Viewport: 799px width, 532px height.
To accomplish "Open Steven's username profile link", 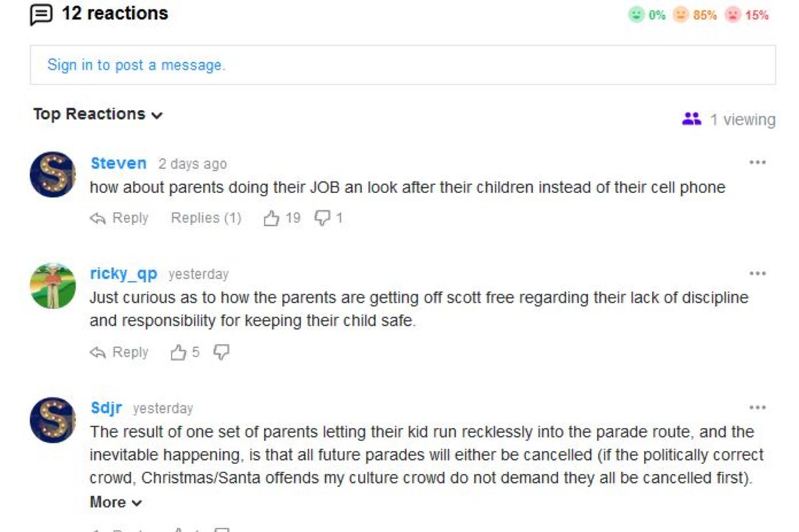I will [x=118, y=163].
